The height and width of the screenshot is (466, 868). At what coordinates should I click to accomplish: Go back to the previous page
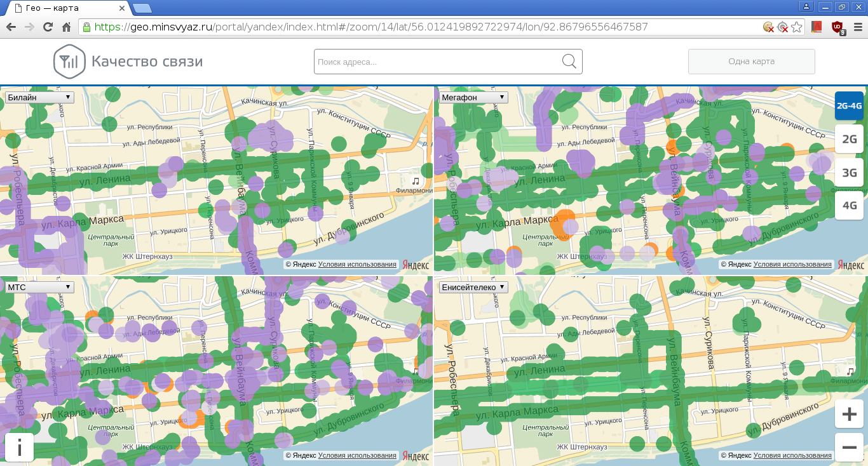[11, 27]
